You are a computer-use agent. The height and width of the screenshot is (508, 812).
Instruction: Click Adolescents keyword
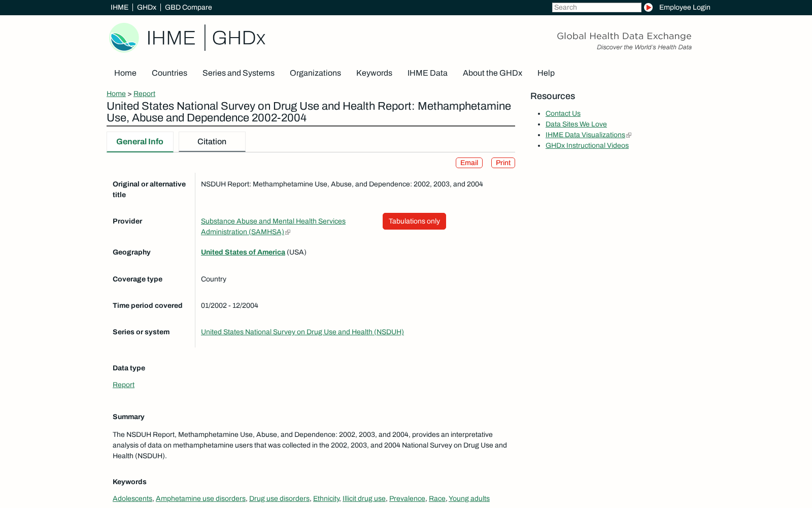pos(132,499)
